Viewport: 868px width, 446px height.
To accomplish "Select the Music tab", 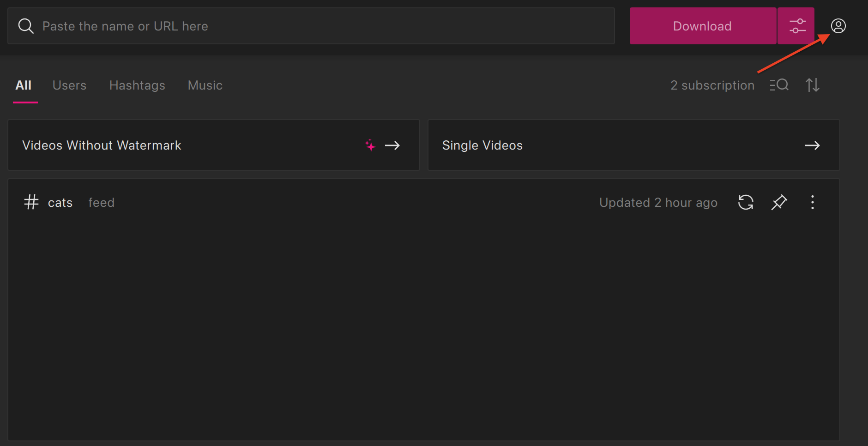I will coord(205,85).
